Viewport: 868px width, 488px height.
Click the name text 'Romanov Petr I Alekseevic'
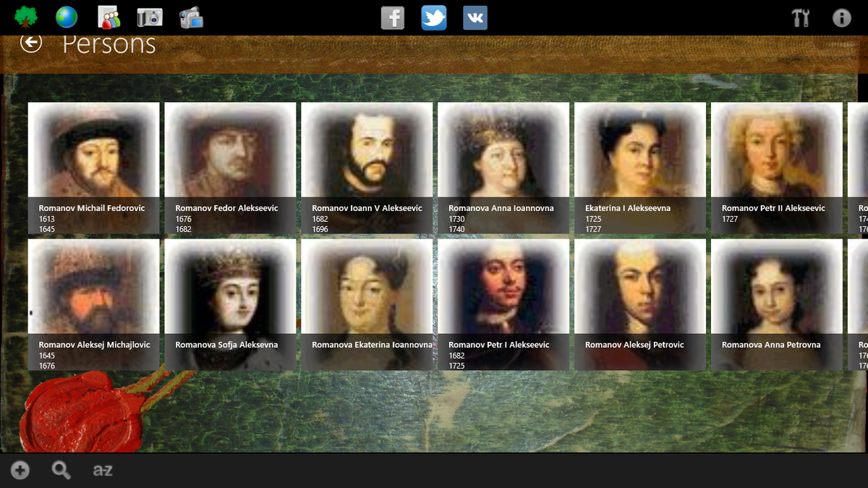(x=499, y=345)
